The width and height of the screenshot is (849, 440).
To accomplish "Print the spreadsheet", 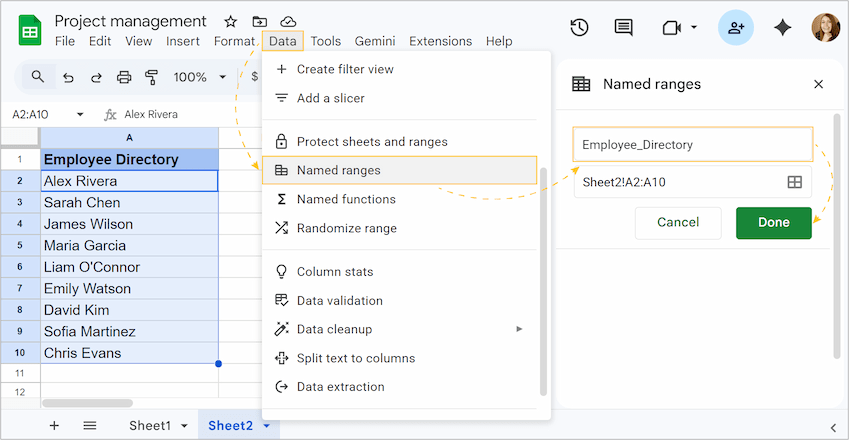I will tap(124, 77).
